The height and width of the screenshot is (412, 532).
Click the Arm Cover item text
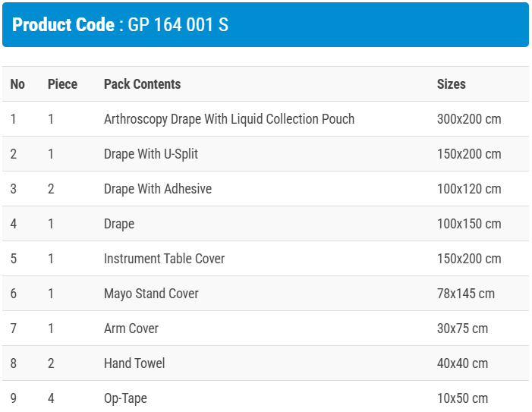(131, 329)
